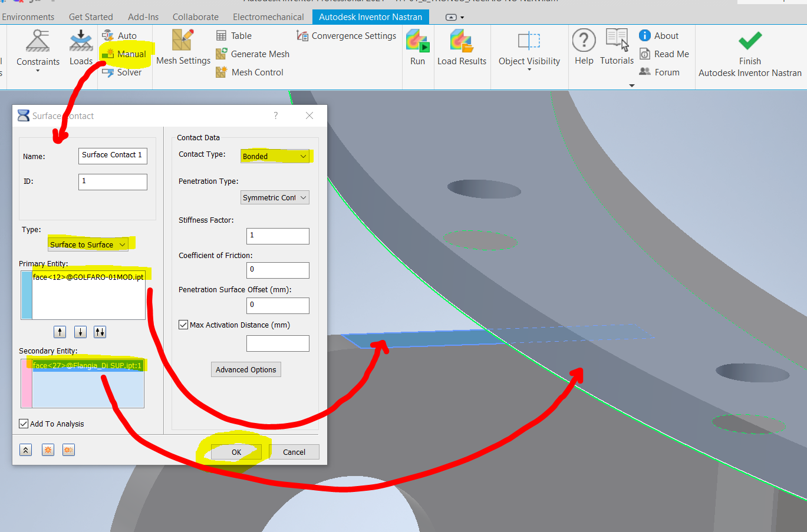Open the Solver contact option
The height and width of the screenshot is (532, 807).
(122, 72)
